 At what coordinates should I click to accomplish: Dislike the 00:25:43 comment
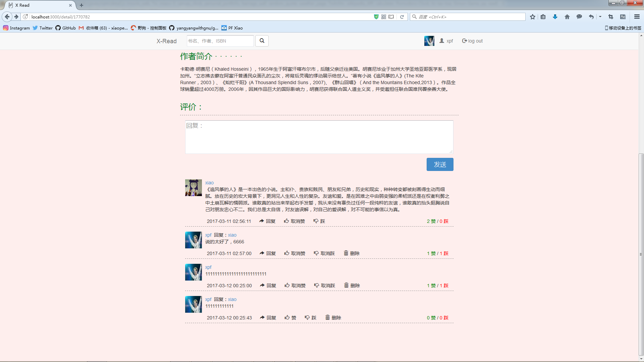pyautogui.click(x=311, y=318)
